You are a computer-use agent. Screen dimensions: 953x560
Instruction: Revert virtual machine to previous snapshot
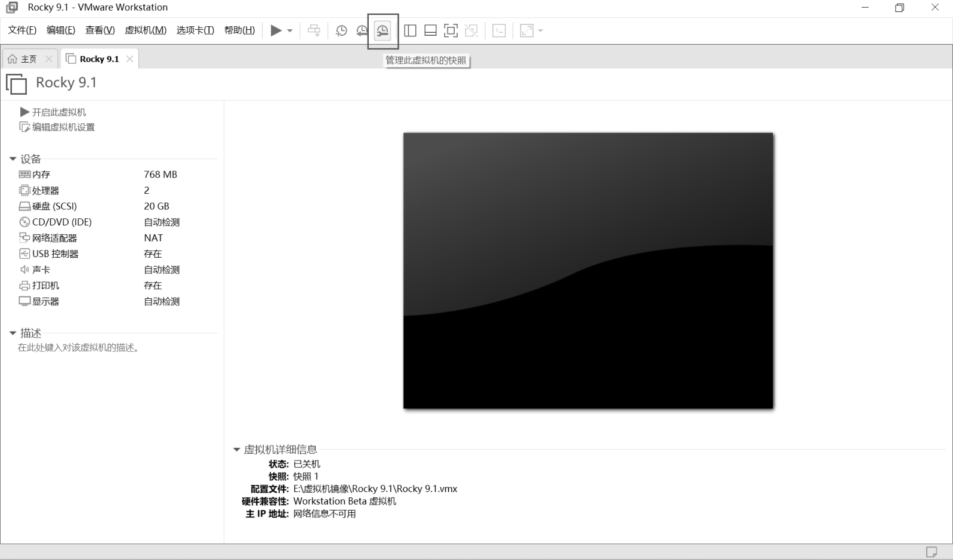362,30
